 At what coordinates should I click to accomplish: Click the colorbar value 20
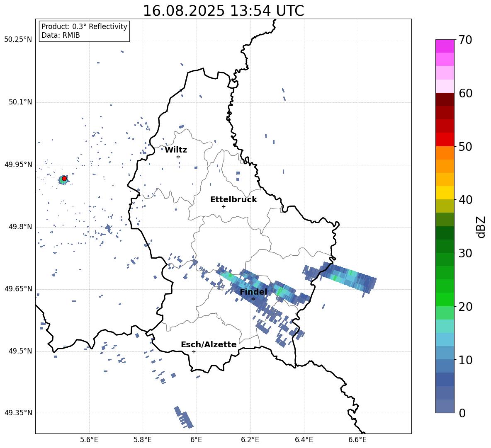pyautogui.click(x=465, y=307)
